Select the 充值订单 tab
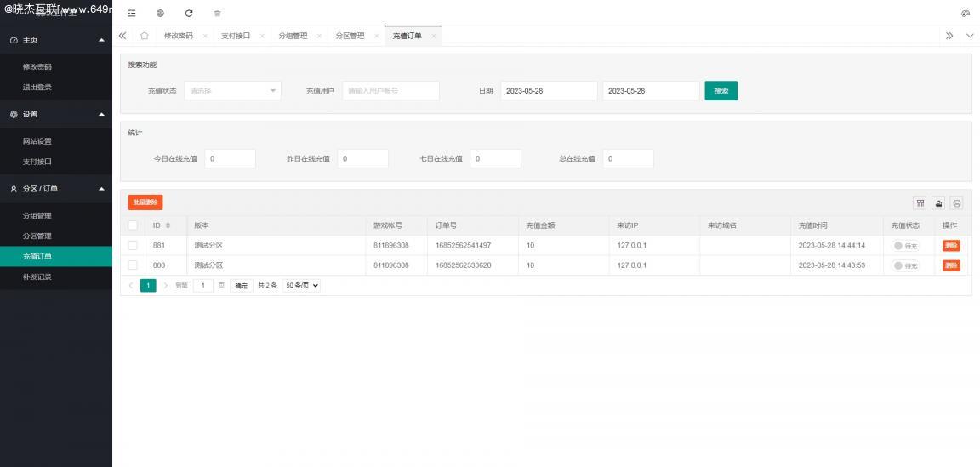 point(407,36)
